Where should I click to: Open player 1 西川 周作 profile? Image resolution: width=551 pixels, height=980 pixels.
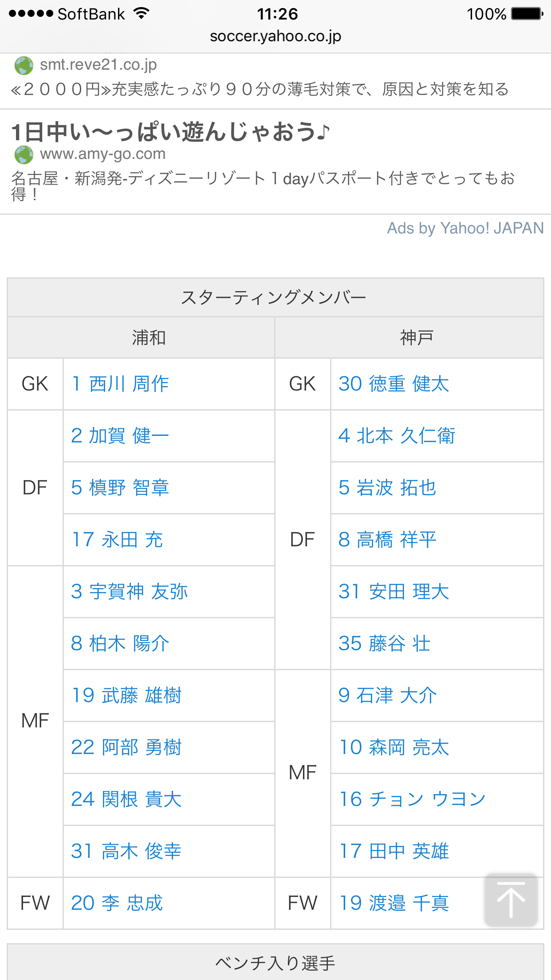click(x=120, y=384)
